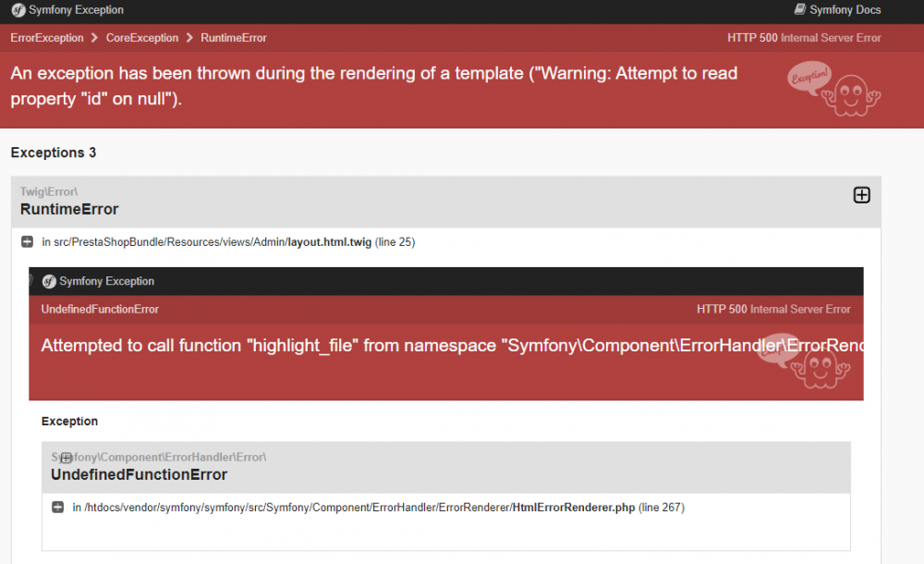This screenshot has width=924, height=564.
Task: Collapse the layout.html.twig trace entry
Action: pyautogui.click(x=26, y=241)
